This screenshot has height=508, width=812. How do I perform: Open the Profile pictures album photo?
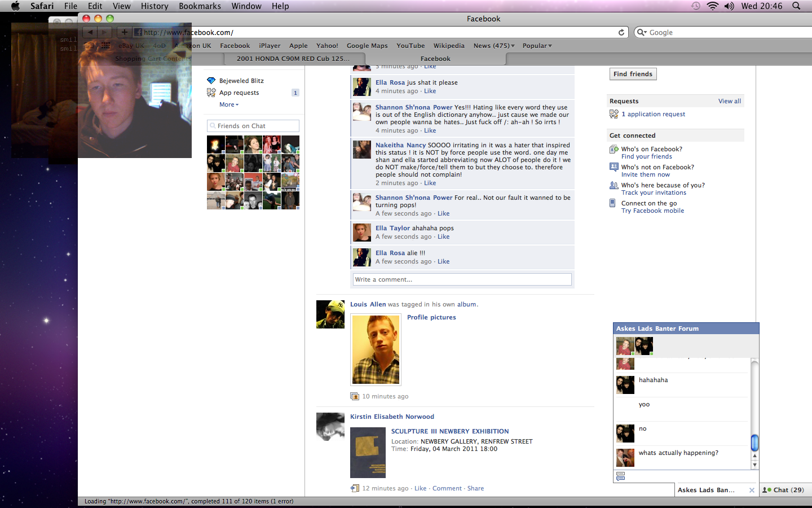click(x=376, y=350)
